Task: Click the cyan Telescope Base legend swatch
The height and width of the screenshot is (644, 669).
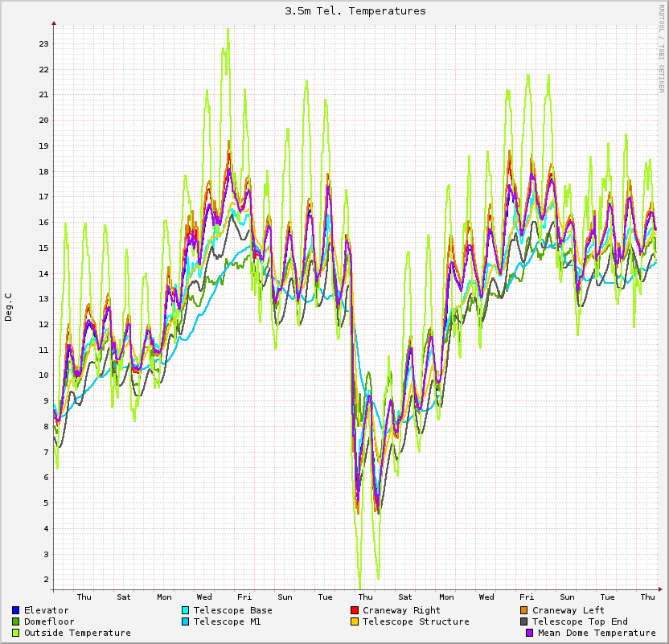Action: point(186,610)
